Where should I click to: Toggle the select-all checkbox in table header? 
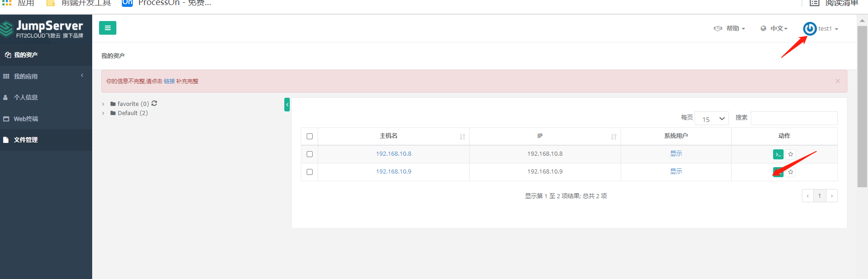click(x=310, y=137)
